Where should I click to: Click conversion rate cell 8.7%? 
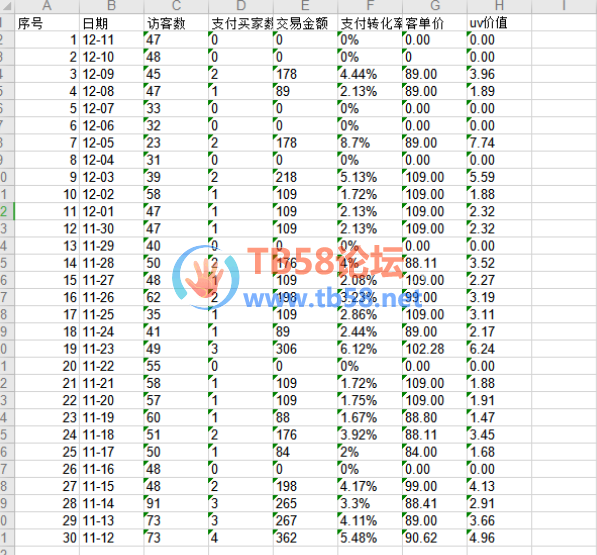click(x=370, y=143)
